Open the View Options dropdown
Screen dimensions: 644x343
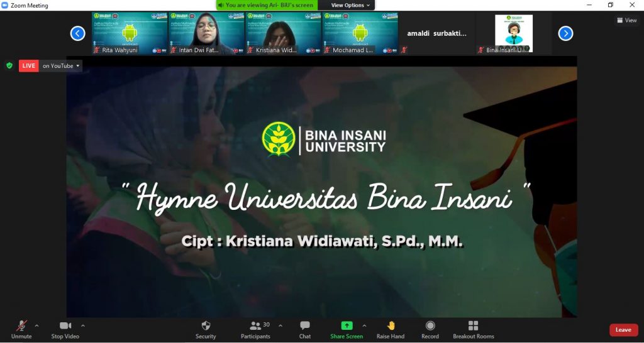(350, 5)
